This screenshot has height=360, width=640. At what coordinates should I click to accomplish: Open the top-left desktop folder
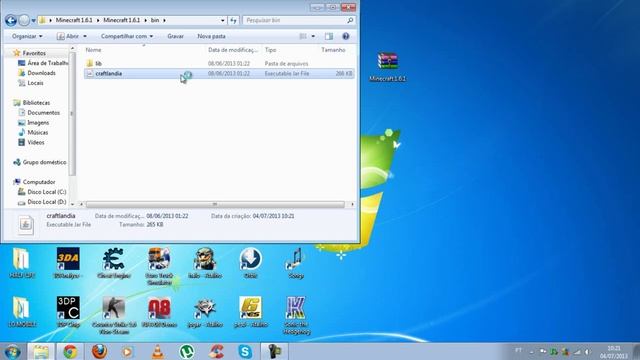pos(22,263)
